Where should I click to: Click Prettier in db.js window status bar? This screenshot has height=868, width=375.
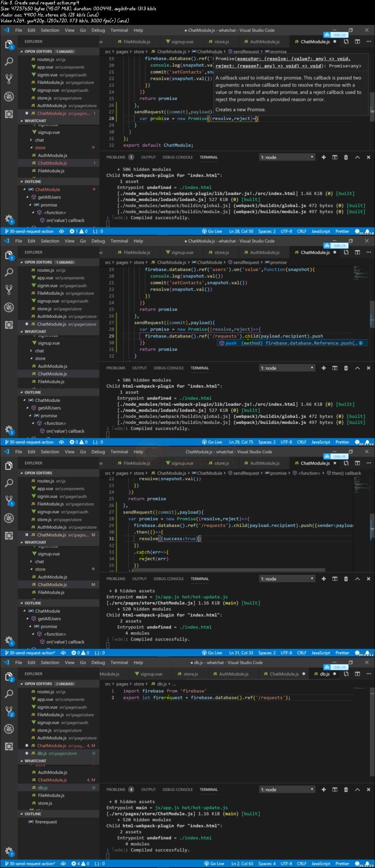tap(342, 864)
